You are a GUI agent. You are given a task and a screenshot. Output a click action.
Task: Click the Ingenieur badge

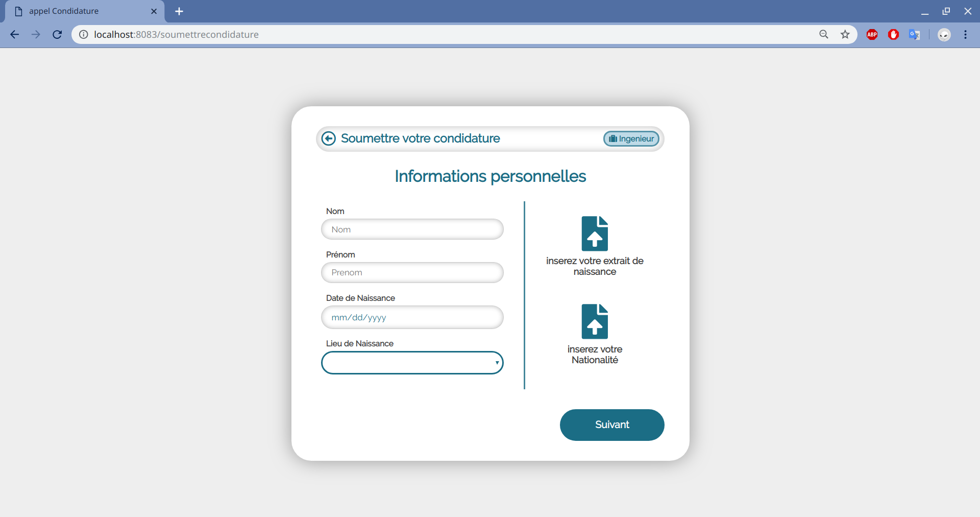[631, 138]
